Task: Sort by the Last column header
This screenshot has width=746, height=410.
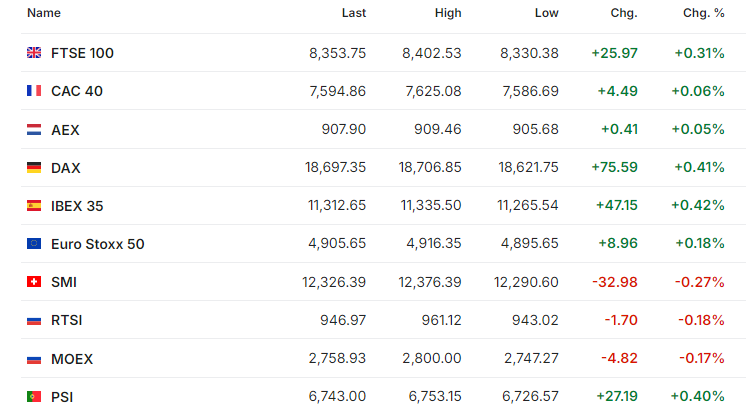Action: click(x=353, y=13)
